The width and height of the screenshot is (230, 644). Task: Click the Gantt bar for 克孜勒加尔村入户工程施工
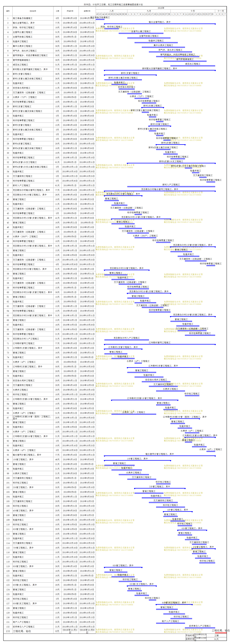(127, 340)
